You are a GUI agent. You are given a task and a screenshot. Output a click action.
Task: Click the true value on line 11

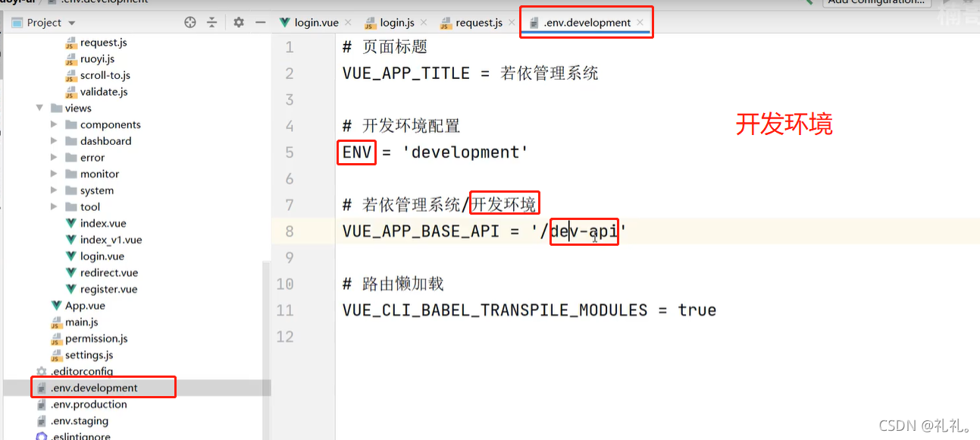click(697, 310)
